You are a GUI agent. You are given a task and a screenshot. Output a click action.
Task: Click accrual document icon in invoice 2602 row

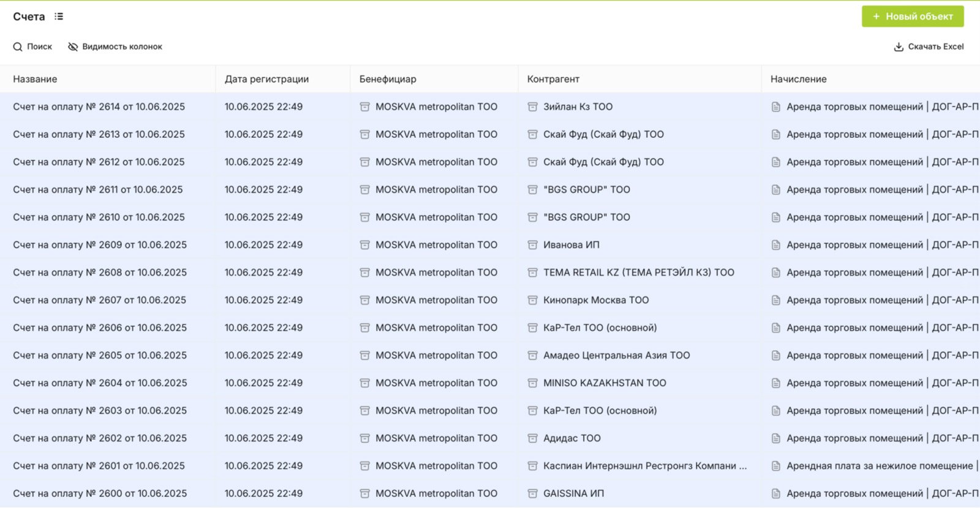(775, 438)
